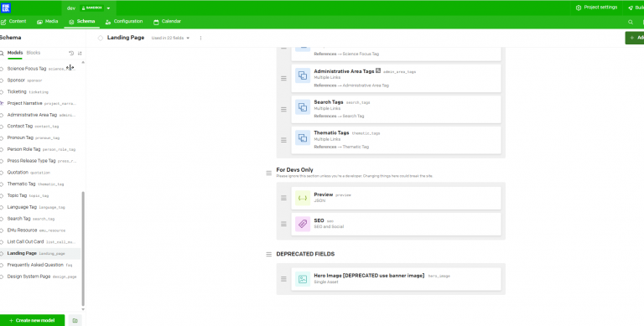Open Project settings
Viewport: 644px width, 326px height.
click(x=596, y=8)
